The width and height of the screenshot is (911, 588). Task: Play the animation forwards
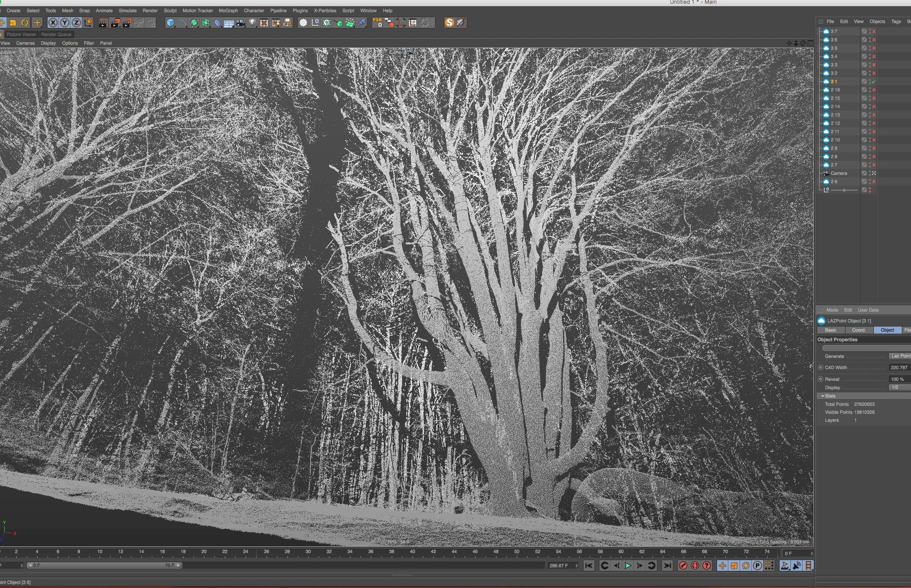point(627,565)
